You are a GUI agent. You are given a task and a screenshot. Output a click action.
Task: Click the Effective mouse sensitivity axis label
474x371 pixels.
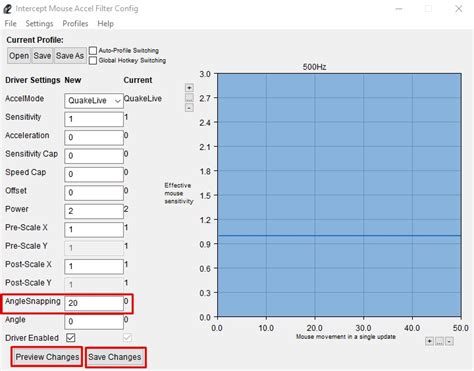(178, 193)
